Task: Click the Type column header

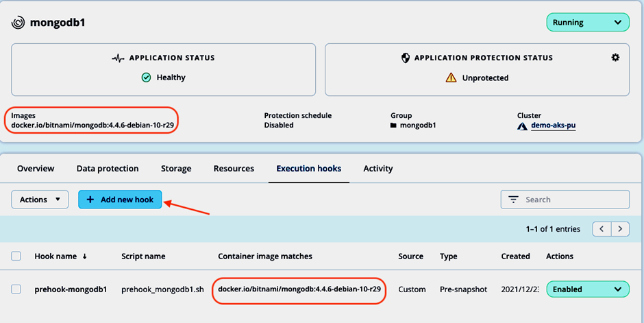Action: (x=449, y=256)
